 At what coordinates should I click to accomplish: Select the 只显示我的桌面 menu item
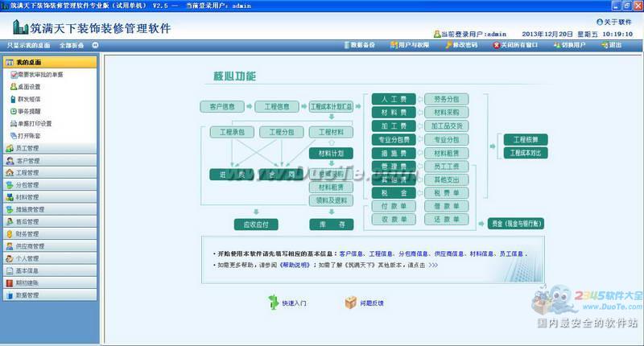click(x=28, y=45)
